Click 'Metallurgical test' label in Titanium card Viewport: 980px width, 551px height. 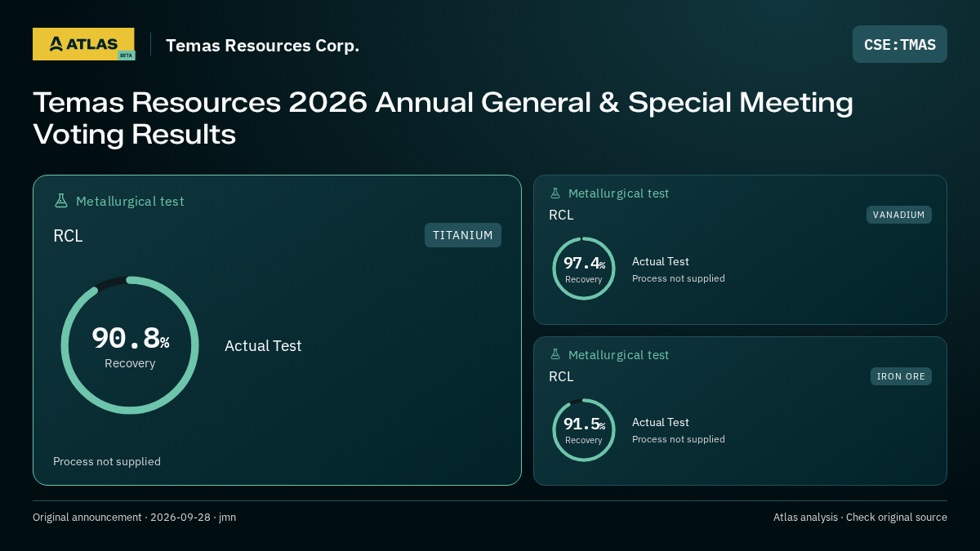(x=130, y=201)
